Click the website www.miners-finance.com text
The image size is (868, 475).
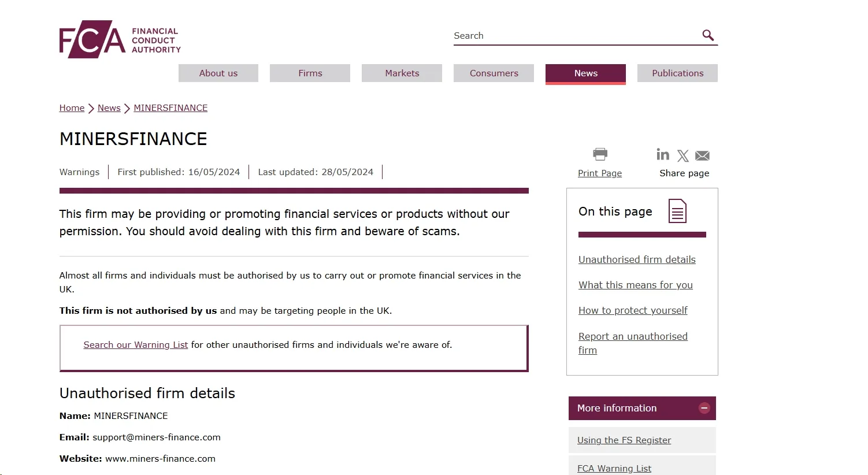point(160,459)
